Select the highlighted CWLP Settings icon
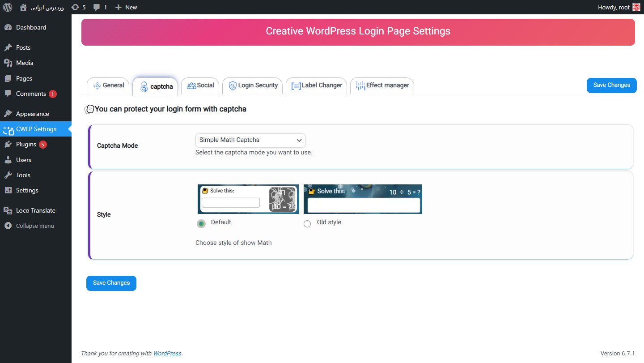 8,129
